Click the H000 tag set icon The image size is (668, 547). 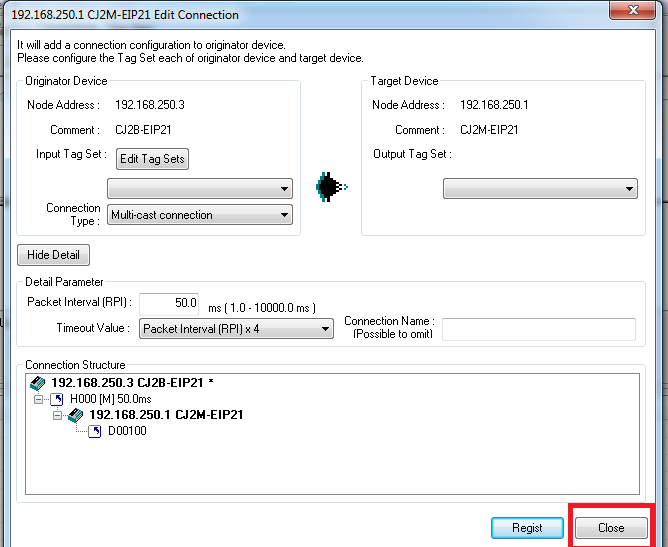[57, 399]
